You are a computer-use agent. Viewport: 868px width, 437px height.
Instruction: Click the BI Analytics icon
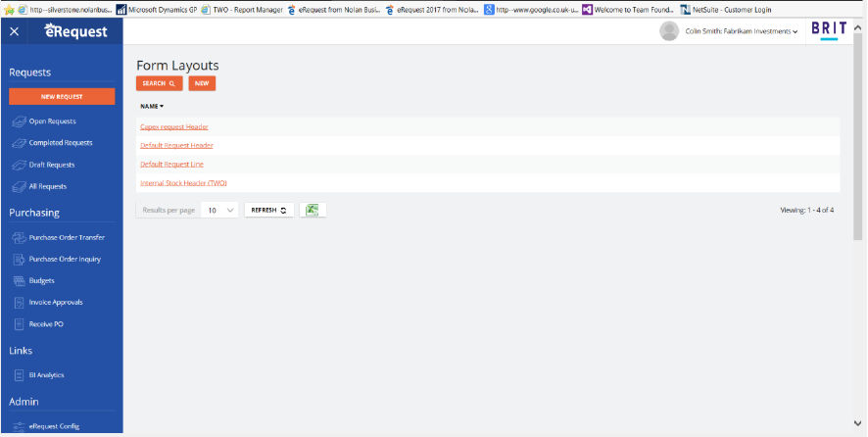(x=19, y=375)
